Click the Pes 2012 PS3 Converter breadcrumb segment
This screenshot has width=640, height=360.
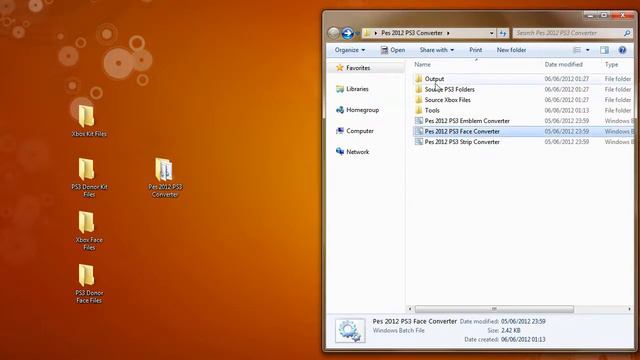[412, 33]
